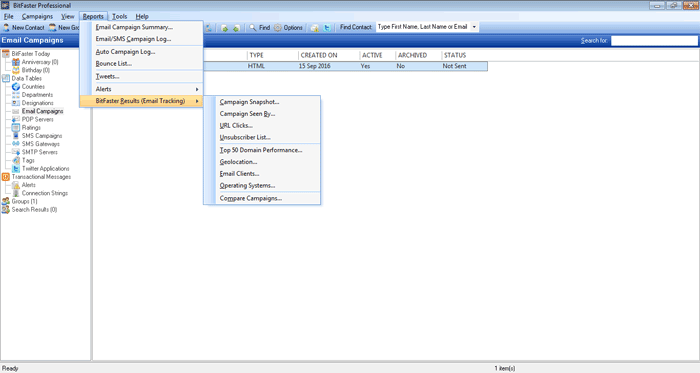Image resolution: width=700 pixels, height=373 pixels.
Task: Collapse BitFaster Results (Email Tracking) submenu entry
Action: [x=142, y=101]
